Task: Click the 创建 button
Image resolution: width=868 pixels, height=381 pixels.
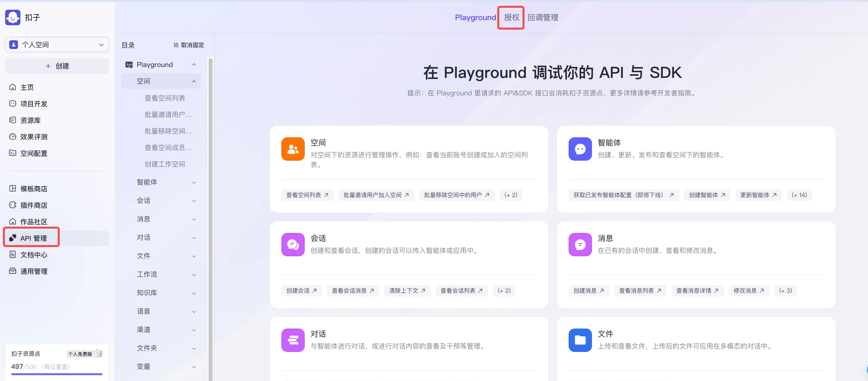Action: tap(57, 66)
